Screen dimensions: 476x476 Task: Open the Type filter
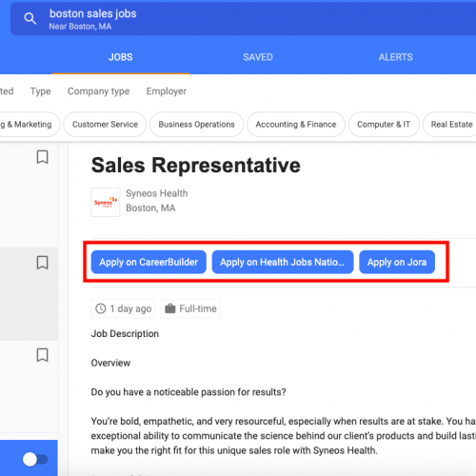coord(41,91)
